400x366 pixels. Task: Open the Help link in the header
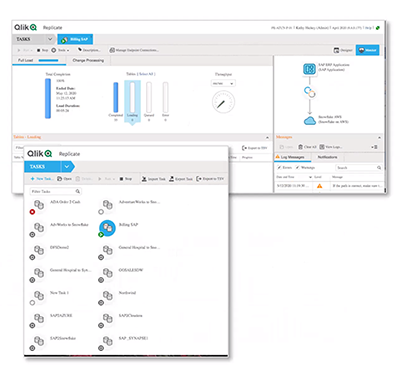click(x=368, y=28)
